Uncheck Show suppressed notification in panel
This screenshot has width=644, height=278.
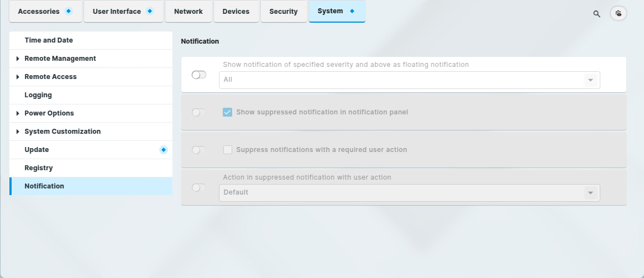pos(227,112)
